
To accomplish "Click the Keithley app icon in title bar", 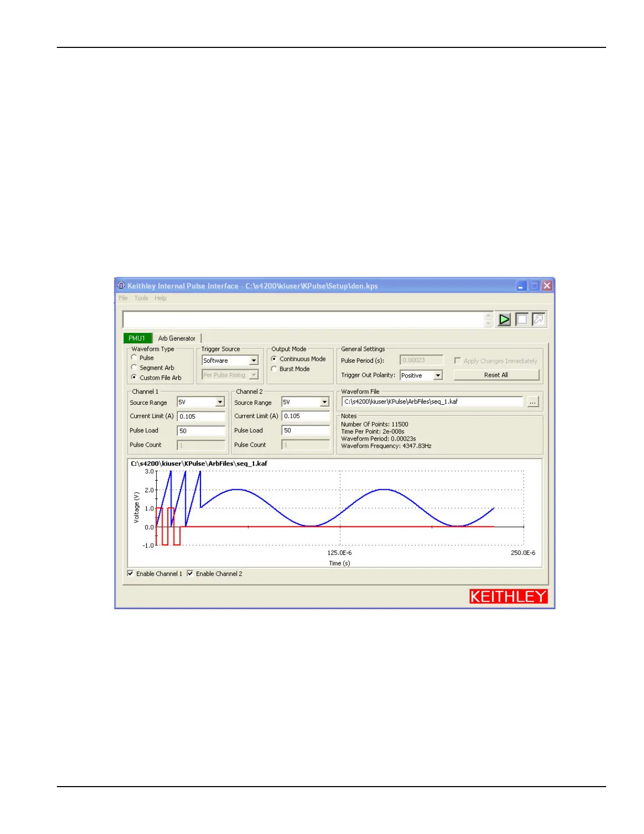I will 121,285.
